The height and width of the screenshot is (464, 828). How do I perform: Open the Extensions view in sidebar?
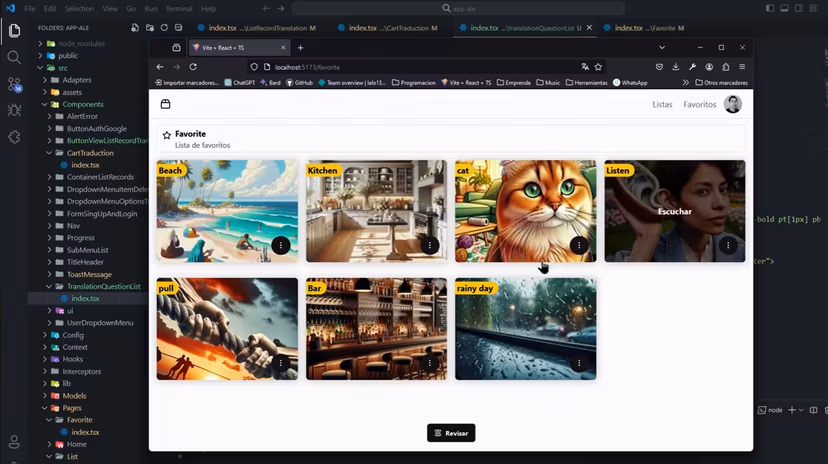point(14,137)
